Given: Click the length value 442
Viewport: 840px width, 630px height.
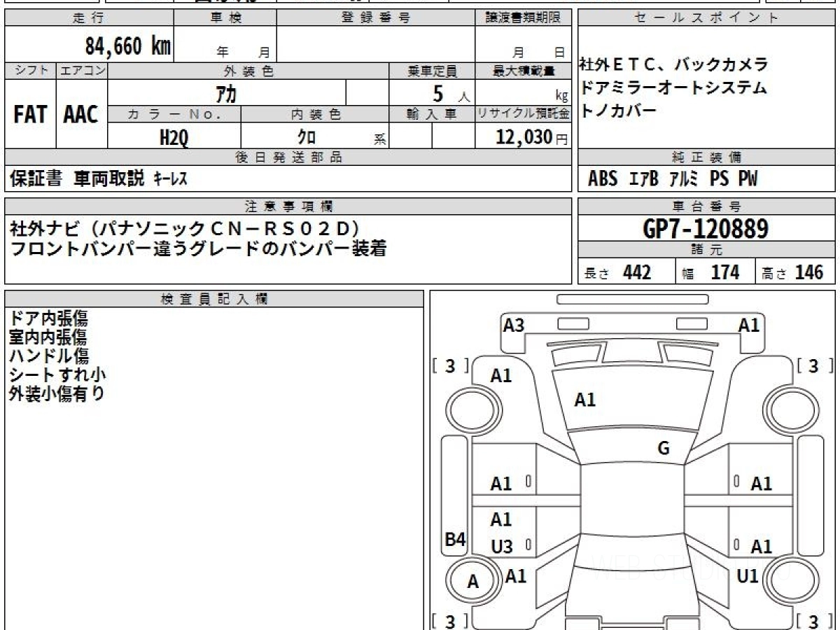Looking at the screenshot, I should [637, 272].
